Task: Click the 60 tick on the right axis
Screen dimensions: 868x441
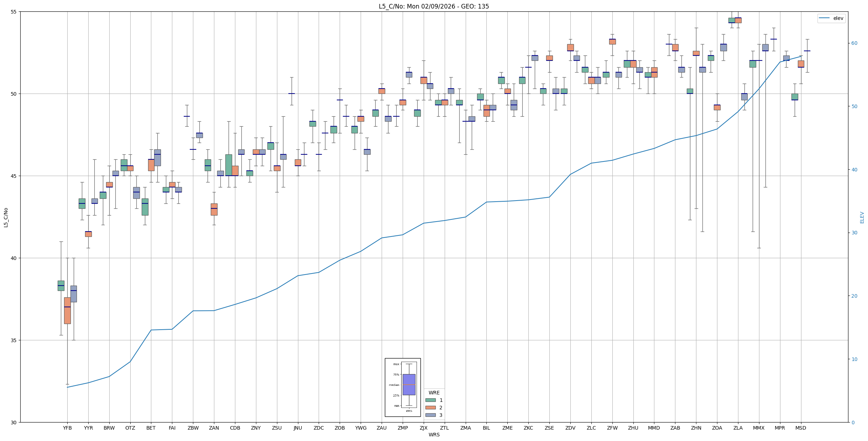Action: 854,43
